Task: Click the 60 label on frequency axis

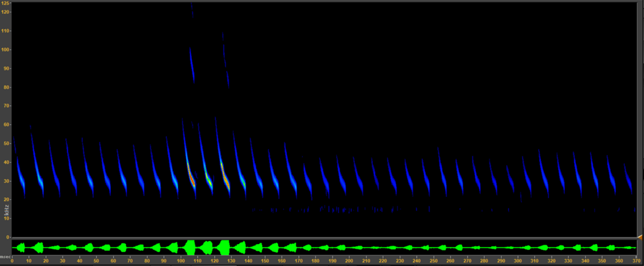Action: pyautogui.click(x=6, y=125)
